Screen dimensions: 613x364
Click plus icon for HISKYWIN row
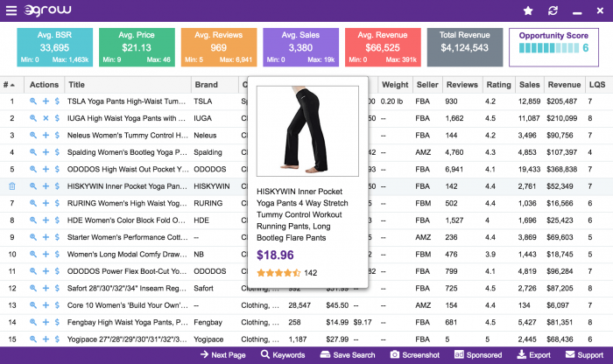click(46, 186)
